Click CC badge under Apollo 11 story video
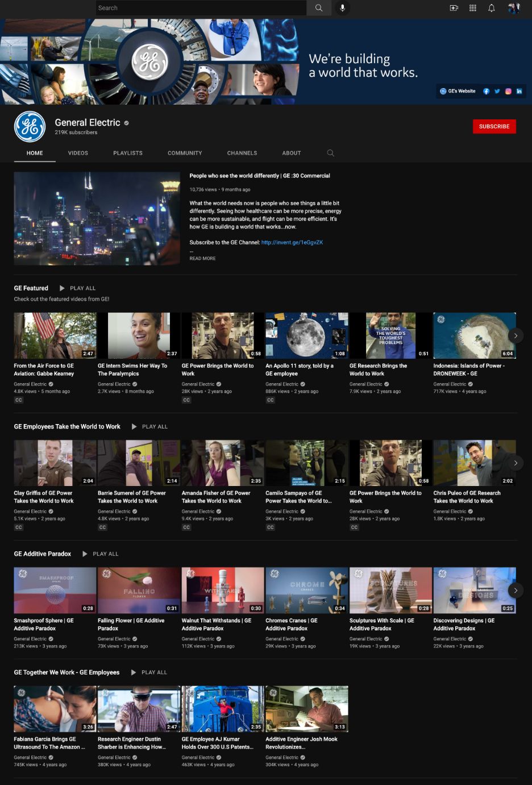Viewport: 532px width, 785px height. 271,400
